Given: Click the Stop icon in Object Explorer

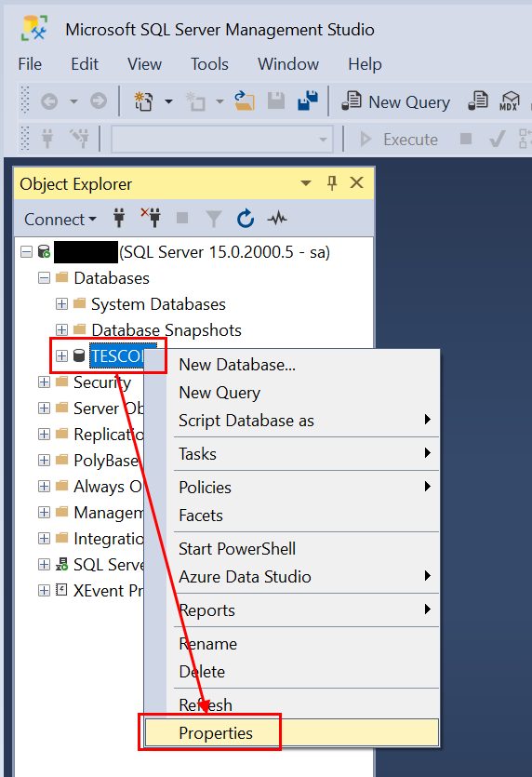Looking at the screenshot, I should point(182,218).
